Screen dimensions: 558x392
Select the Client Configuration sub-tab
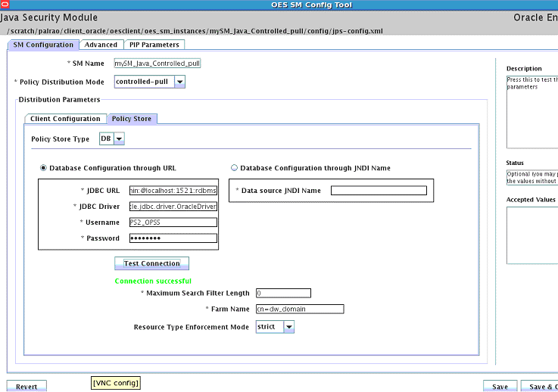[x=65, y=119]
